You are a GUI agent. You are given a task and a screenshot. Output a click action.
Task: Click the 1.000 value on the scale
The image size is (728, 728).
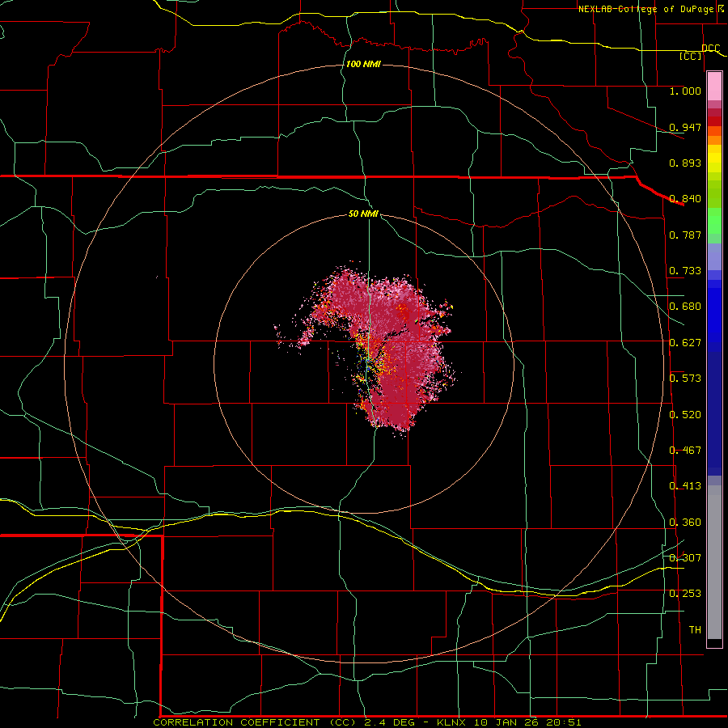click(x=685, y=91)
